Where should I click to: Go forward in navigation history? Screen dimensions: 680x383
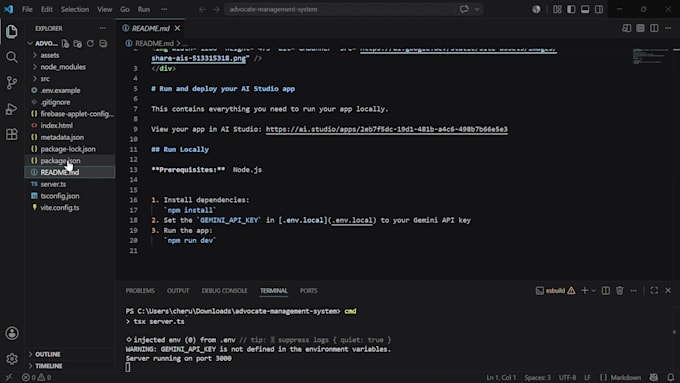pos(216,9)
